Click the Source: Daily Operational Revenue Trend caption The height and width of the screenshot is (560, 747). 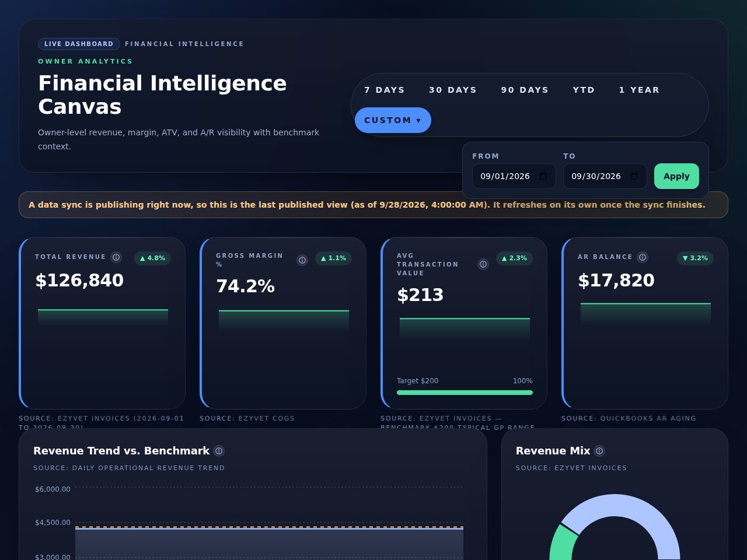[129, 468]
